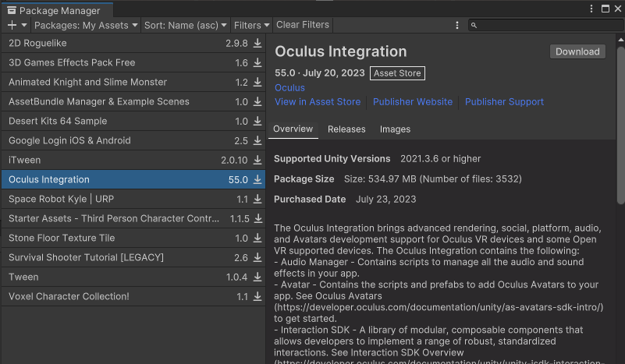
Task: Click download icon for Starter Assets Third Person
Action: 258,219
